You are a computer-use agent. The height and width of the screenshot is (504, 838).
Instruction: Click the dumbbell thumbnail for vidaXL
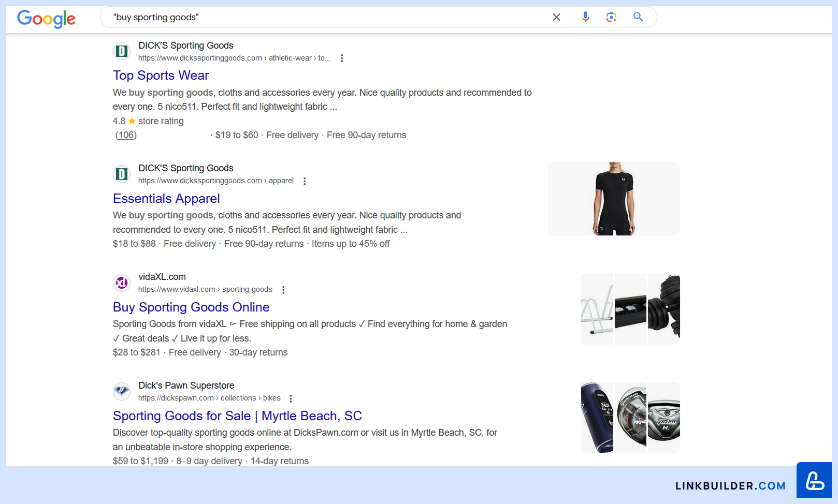click(x=664, y=309)
